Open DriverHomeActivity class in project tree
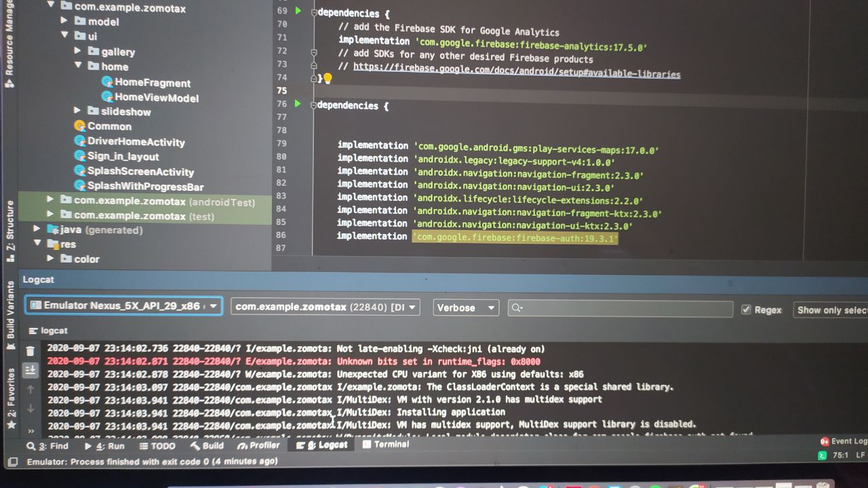The image size is (868, 488). pyautogui.click(x=129, y=142)
